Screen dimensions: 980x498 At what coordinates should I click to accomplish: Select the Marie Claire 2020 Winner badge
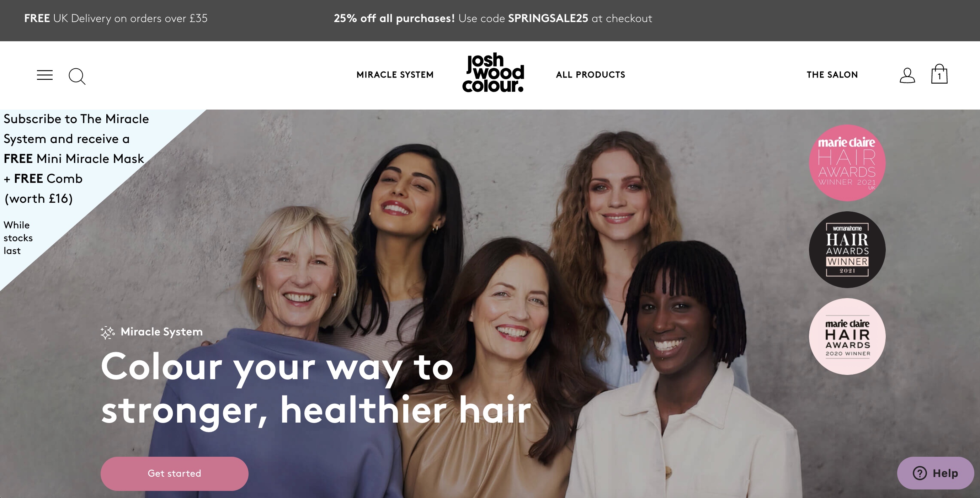click(847, 336)
